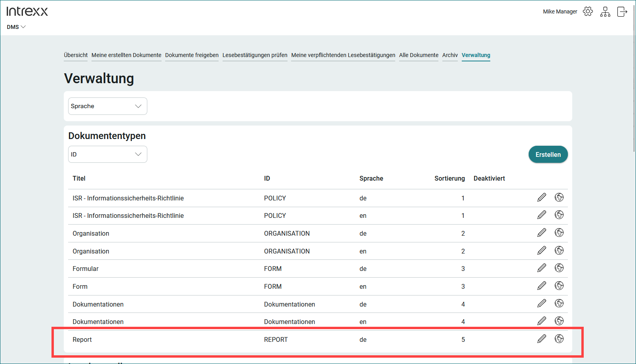The image size is (636, 364).
Task: Open the settings gear icon
Action: pos(588,11)
